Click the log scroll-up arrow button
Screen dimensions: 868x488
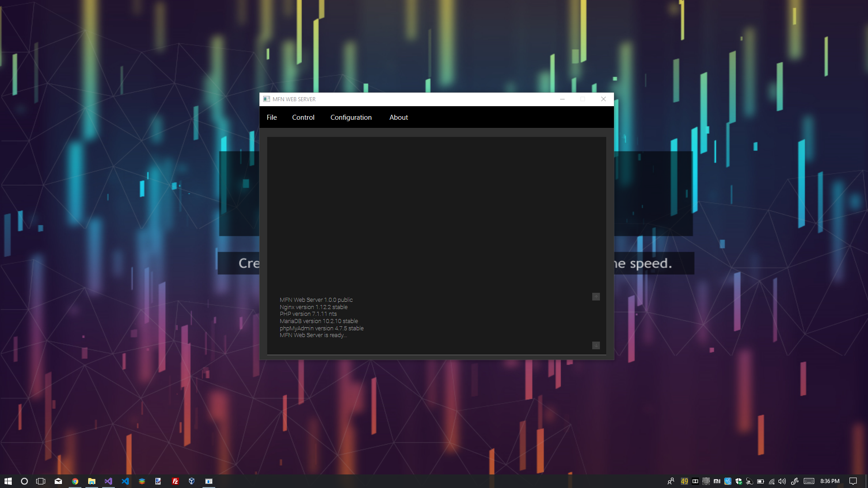tap(596, 297)
